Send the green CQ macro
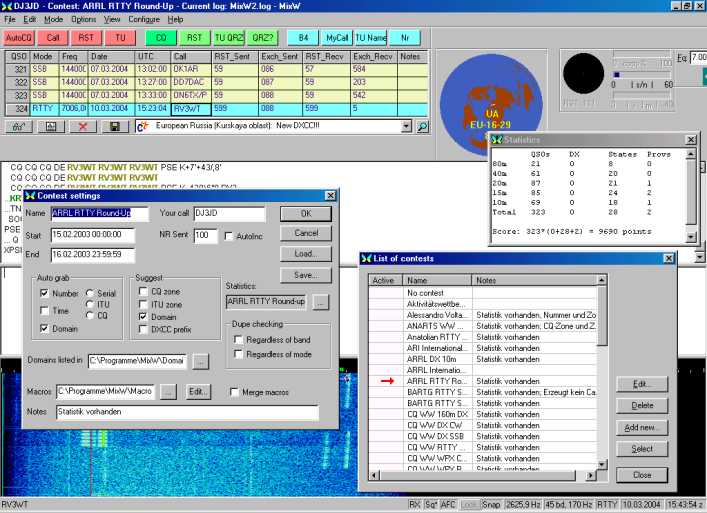707x513 pixels. 161,38
